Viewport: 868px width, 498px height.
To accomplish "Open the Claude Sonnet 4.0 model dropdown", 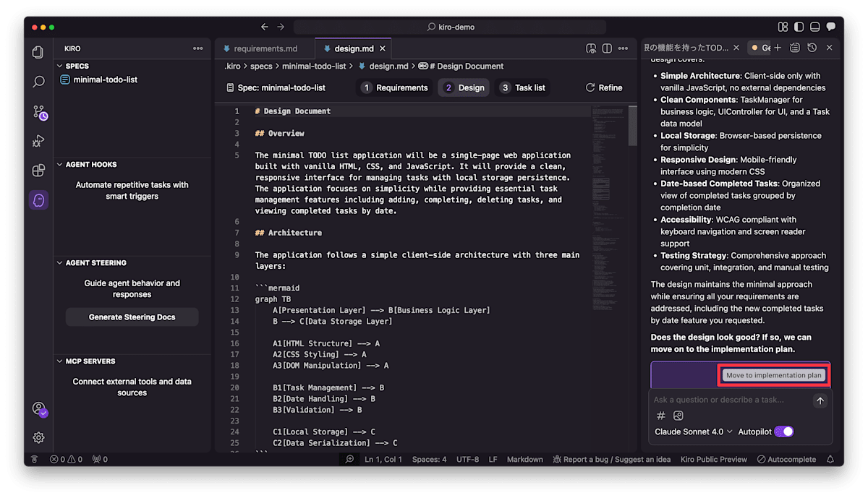I will tap(693, 432).
